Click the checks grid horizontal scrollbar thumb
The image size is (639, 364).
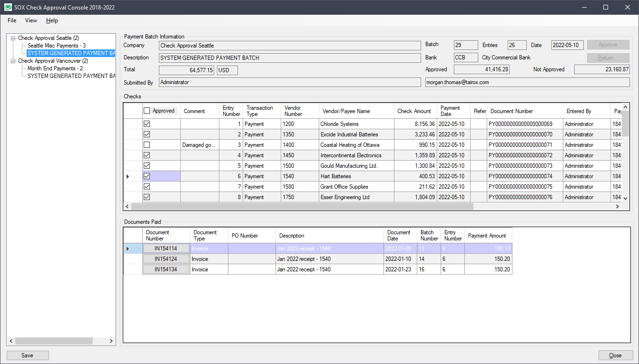302,207
